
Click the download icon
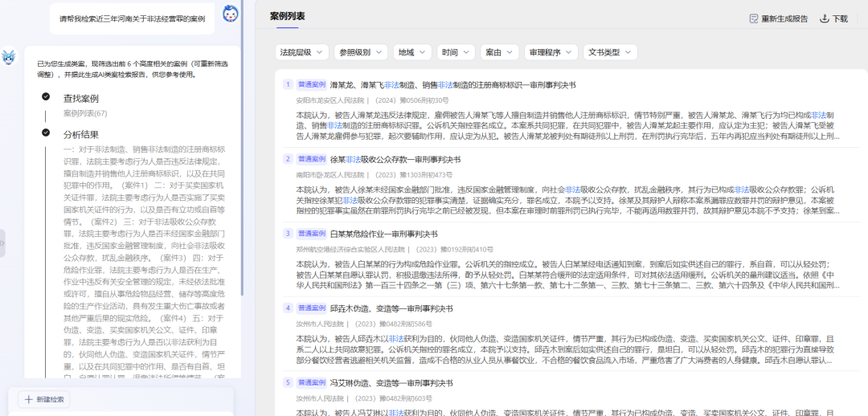(x=825, y=18)
